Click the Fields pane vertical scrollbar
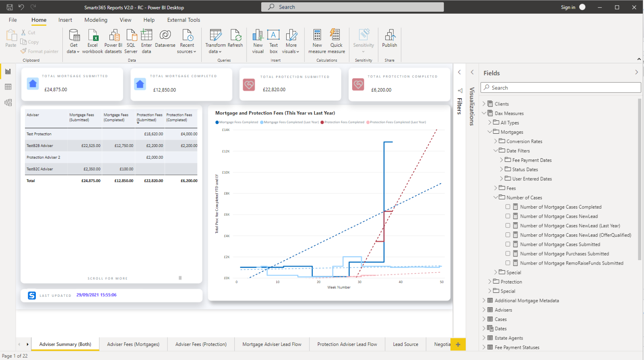Image resolution: width=644 pixels, height=360 pixels. pyautogui.click(x=639, y=179)
